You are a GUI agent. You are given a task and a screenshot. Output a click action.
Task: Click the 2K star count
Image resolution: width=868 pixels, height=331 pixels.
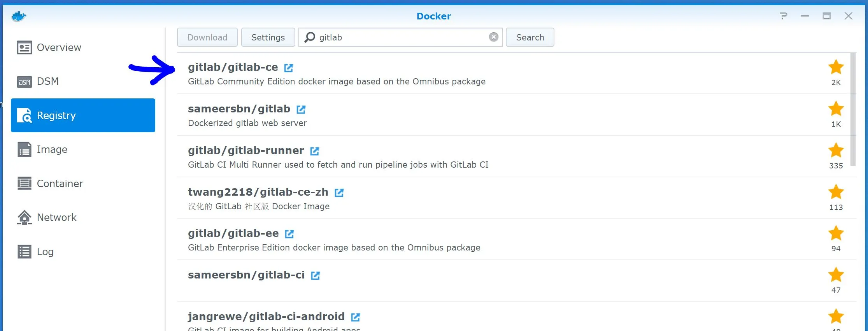[x=836, y=82]
